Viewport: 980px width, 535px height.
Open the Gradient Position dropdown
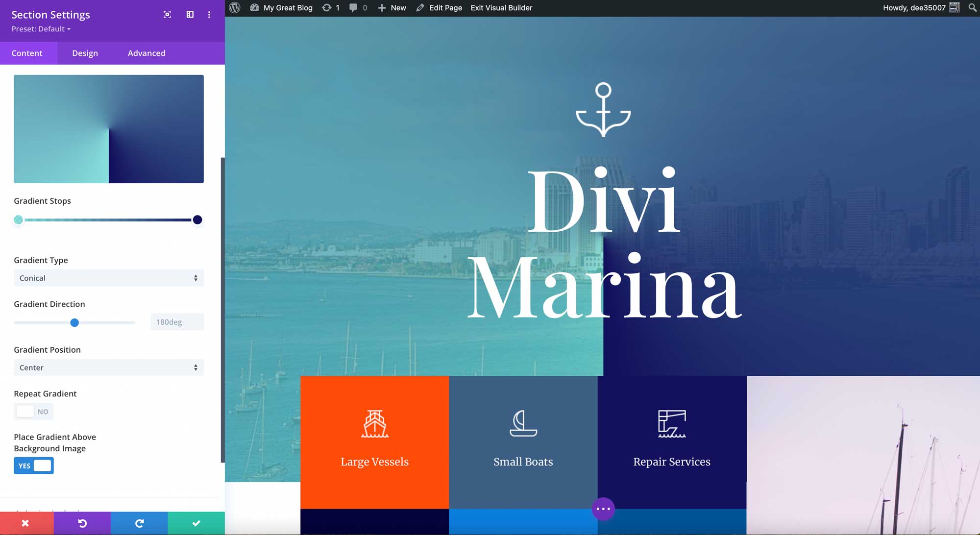point(108,367)
